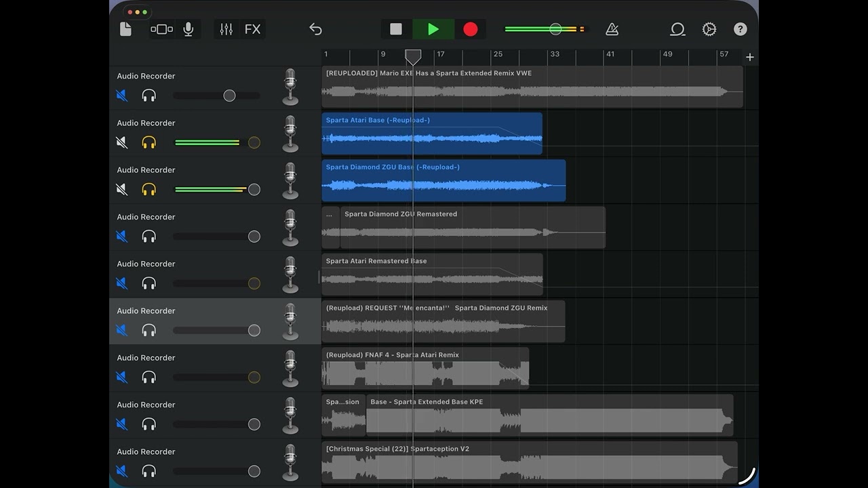The image size is (868, 488).
Task: Switch to the Tracks view button
Action: (x=162, y=29)
